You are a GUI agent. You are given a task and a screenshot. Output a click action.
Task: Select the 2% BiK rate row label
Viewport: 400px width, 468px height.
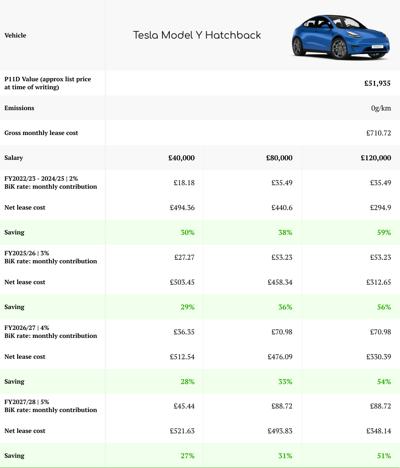[51, 182]
